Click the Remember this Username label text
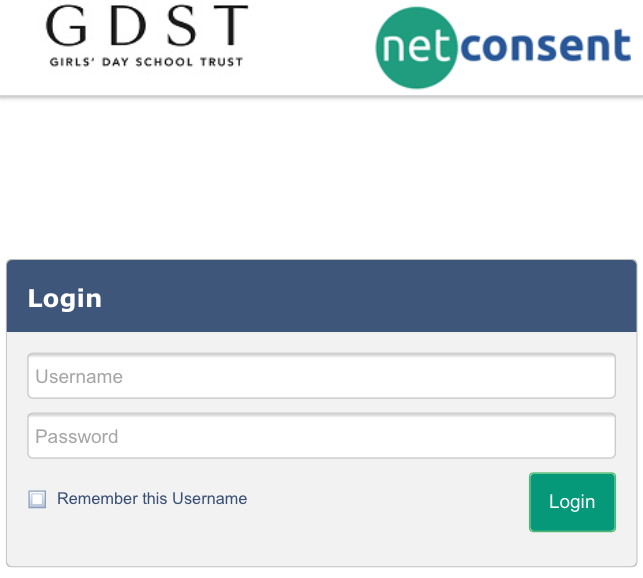 pyautogui.click(x=152, y=499)
